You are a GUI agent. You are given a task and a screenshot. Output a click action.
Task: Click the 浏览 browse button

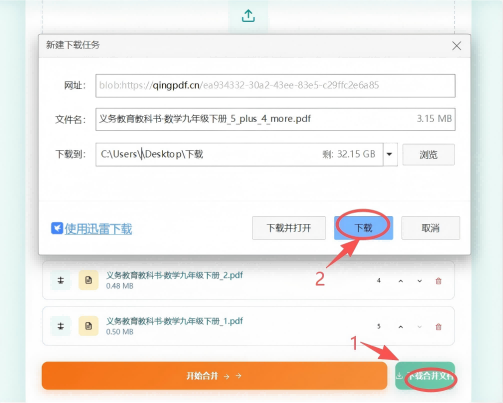pos(428,155)
